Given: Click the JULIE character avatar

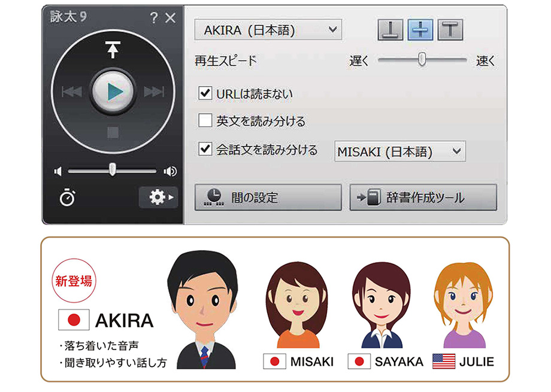Looking at the screenshot, I should [464, 305].
